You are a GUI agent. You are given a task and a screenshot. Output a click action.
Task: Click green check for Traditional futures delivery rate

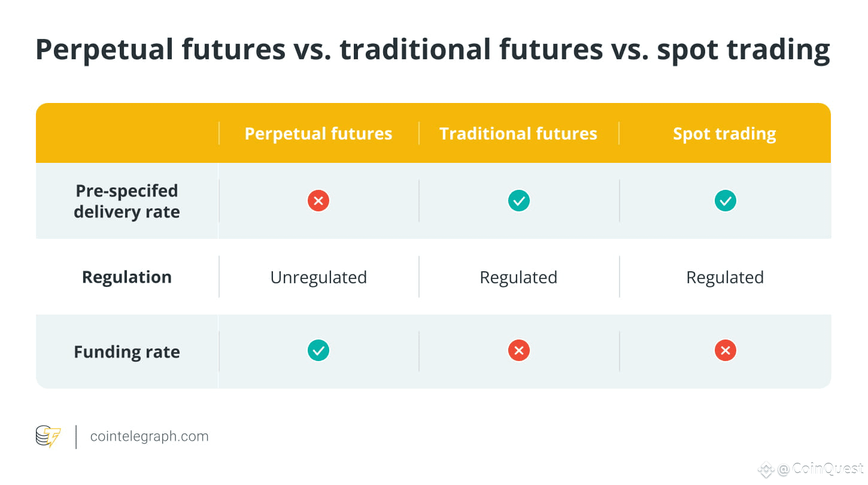point(518,201)
